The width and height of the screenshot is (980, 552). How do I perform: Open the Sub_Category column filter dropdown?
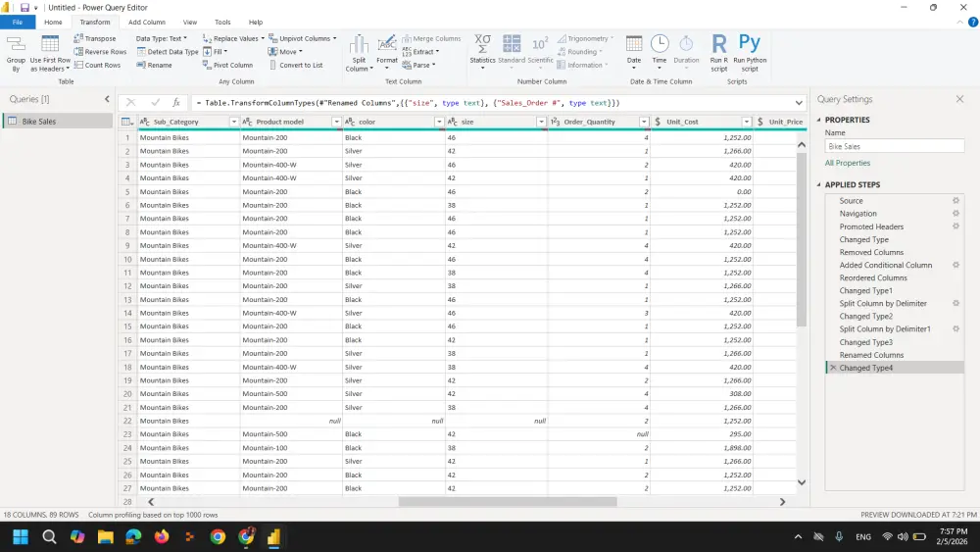point(234,122)
